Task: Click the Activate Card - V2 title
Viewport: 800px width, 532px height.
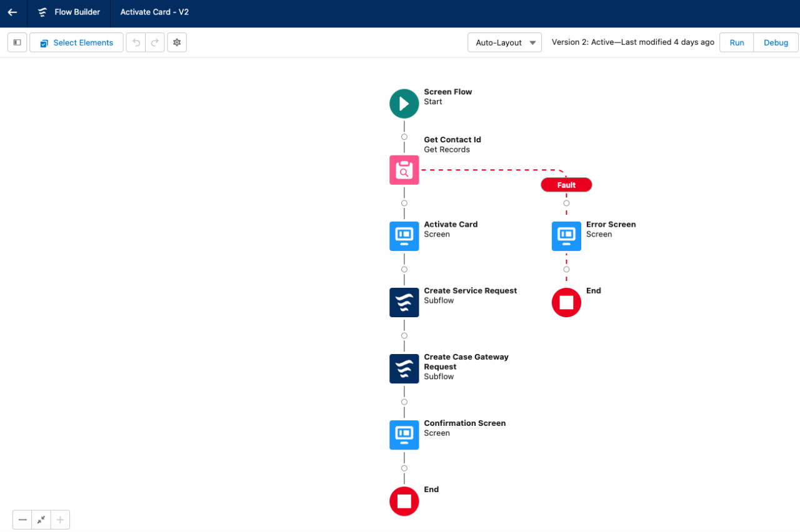Action: (x=154, y=12)
